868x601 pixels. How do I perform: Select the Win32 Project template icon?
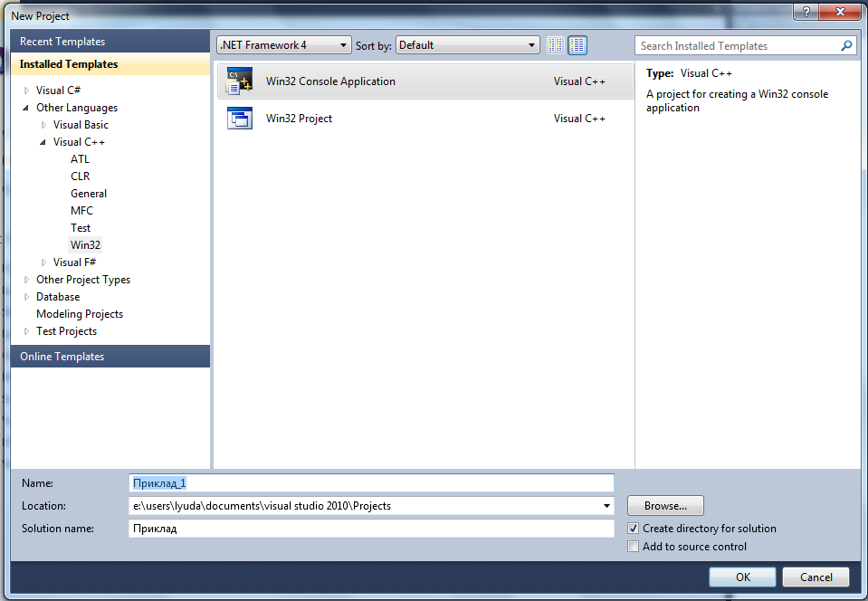pyautogui.click(x=240, y=118)
